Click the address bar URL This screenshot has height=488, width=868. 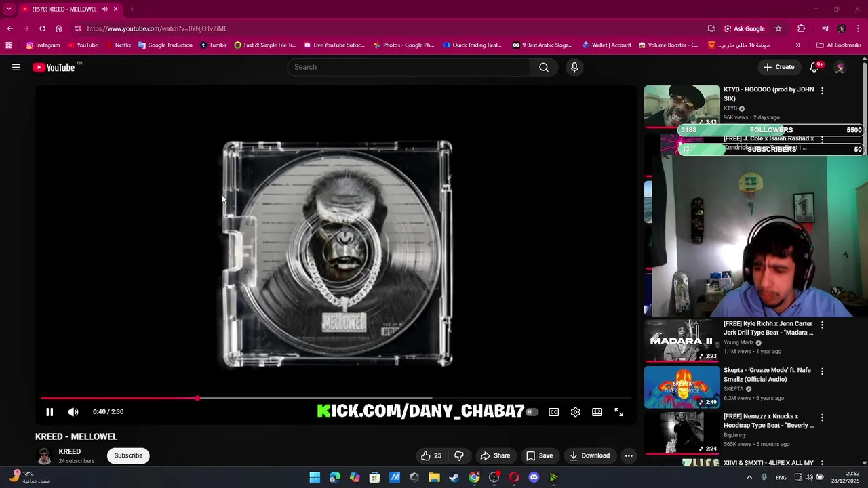click(157, 28)
